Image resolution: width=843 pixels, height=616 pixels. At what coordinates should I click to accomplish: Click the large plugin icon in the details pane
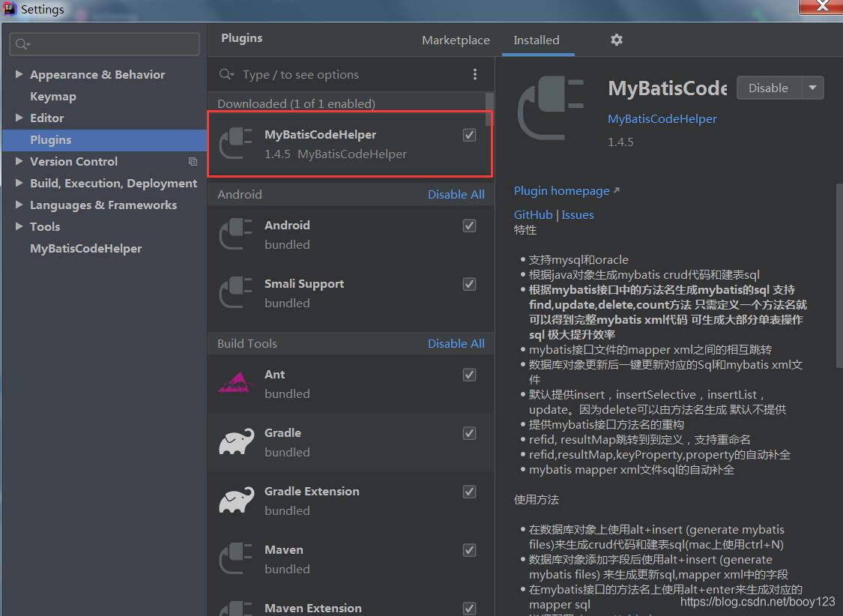[x=551, y=107]
